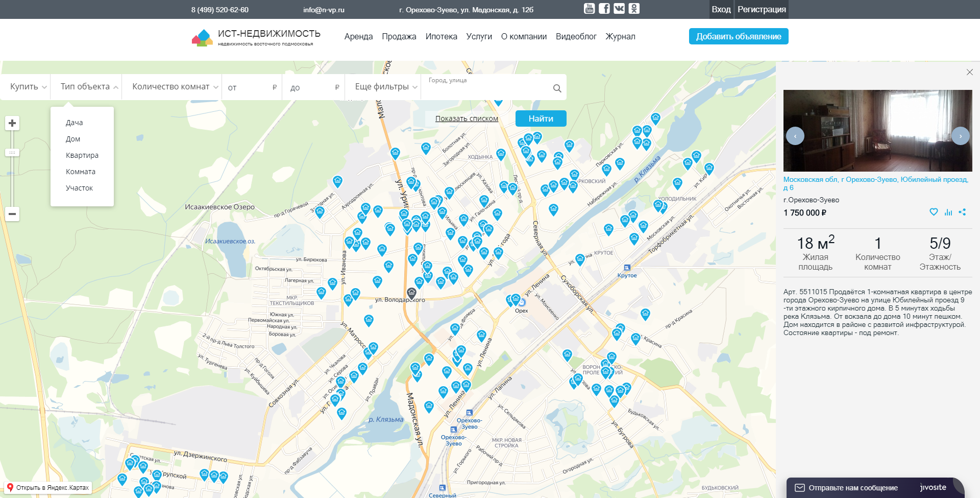Open the Facebook social icon
980x498 pixels.
[x=604, y=8]
